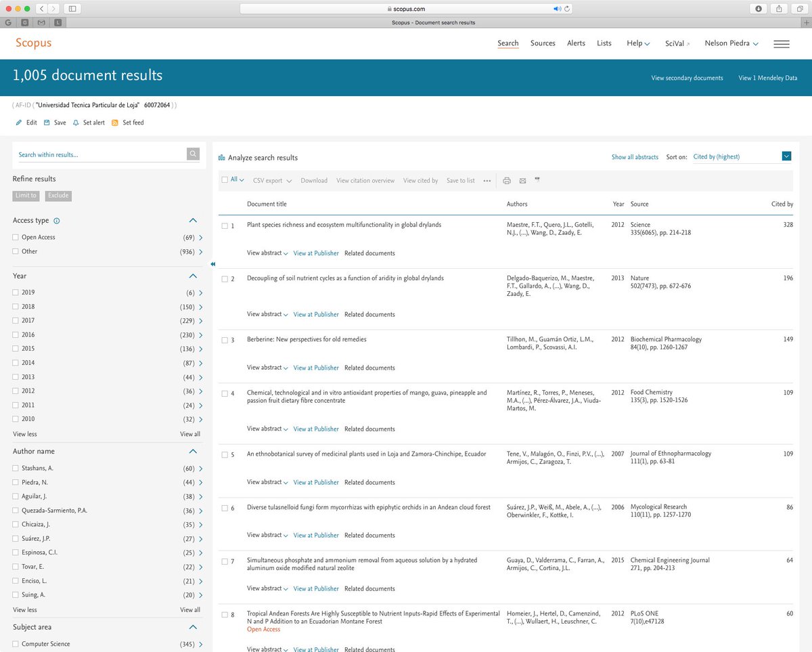
Task: Collapse the Author name section
Action: pos(193,452)
